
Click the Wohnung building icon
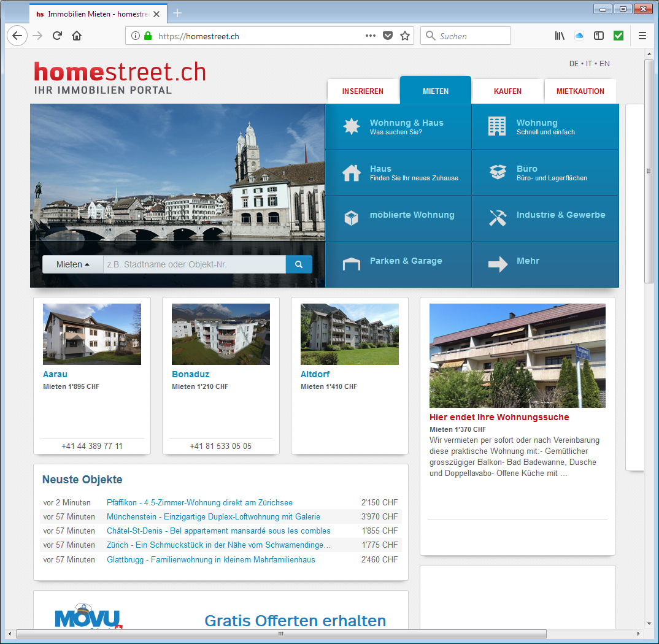(x=496, y=126)
